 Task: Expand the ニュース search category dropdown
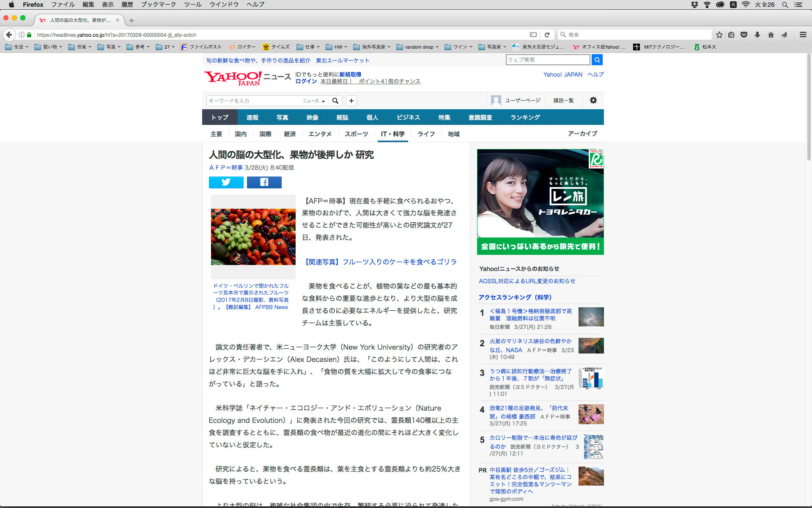[314, 101]
